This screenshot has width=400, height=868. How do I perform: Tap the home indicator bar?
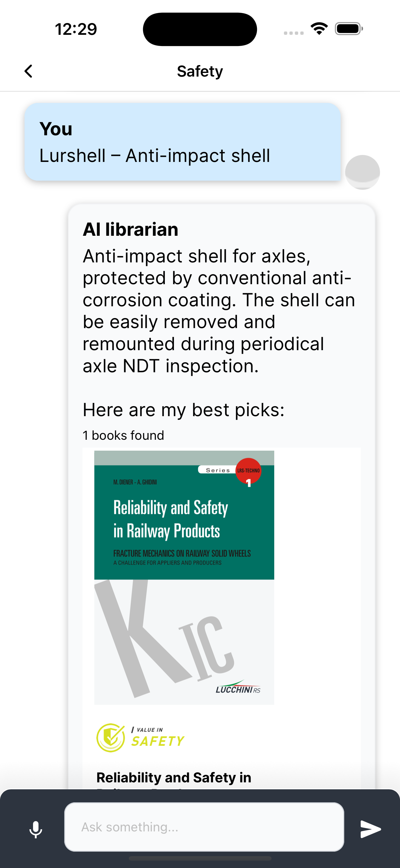200,858
